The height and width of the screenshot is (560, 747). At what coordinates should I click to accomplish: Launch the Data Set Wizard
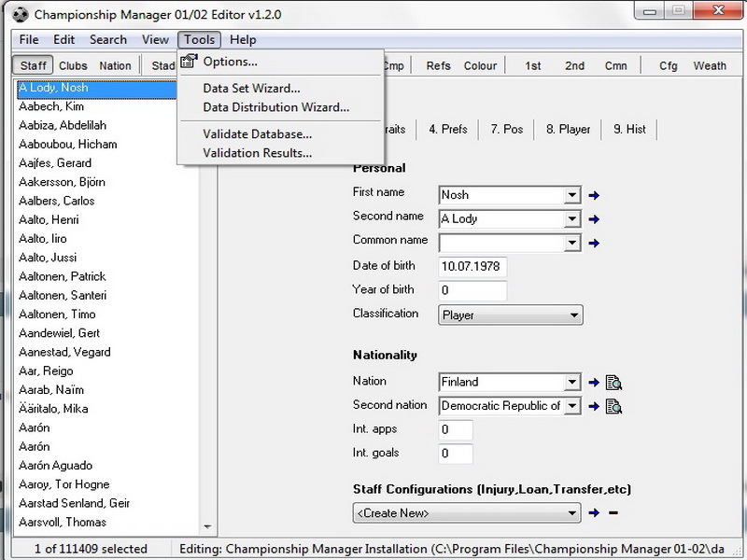280,88
